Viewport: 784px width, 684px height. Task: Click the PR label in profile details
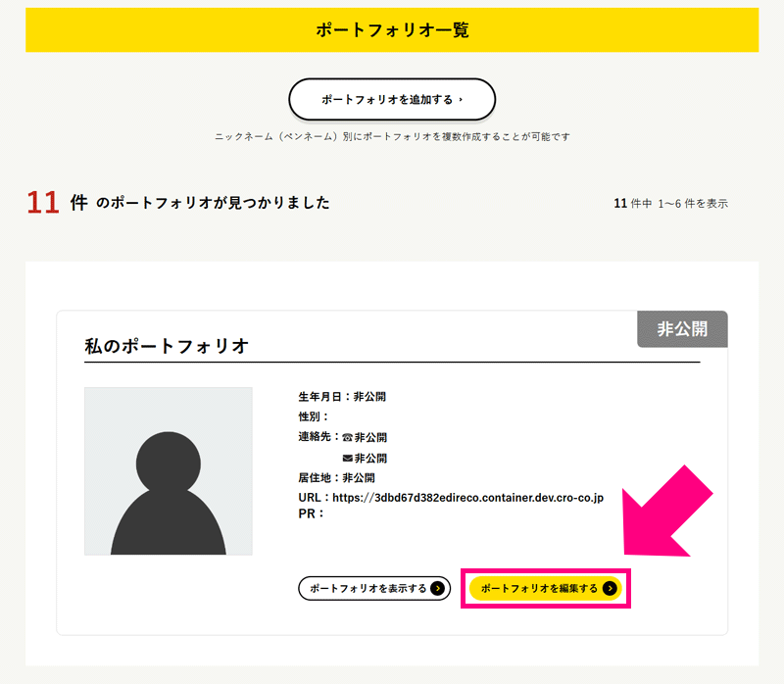(311, 513)
